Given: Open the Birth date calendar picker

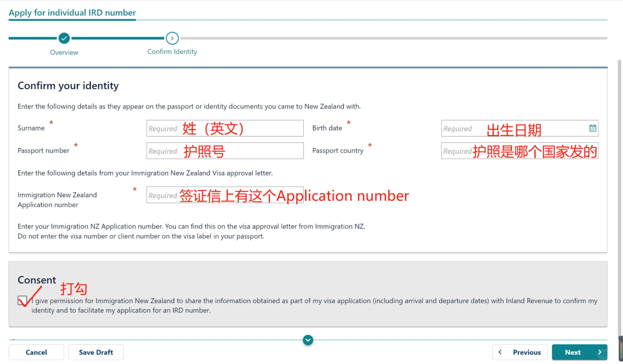Looking at the screenshot, I should point(593,128).
